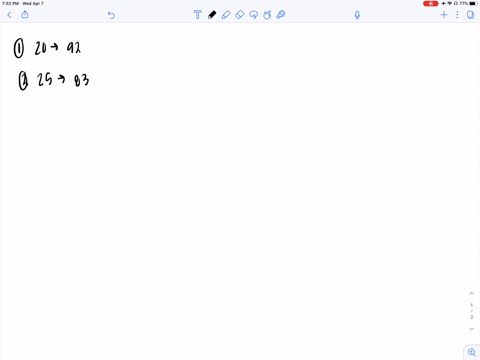Screen dimensions: 480x360
Task: Select the black Pen tool
Action: (212, 15)
